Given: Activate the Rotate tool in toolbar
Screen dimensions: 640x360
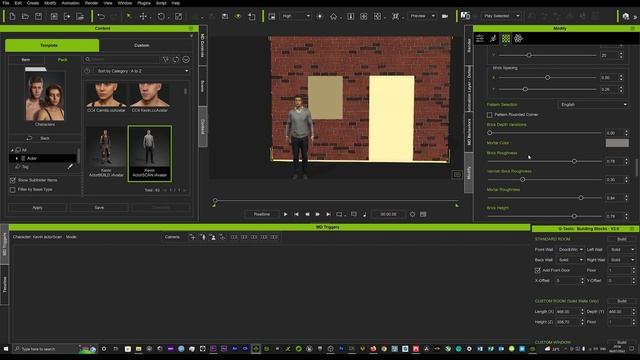Looking at the screenshot, I should (x=161, y=16).
